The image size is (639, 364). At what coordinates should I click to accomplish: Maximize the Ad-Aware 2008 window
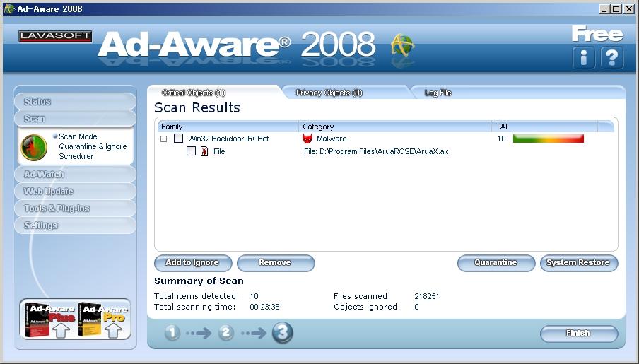point(616,9)
